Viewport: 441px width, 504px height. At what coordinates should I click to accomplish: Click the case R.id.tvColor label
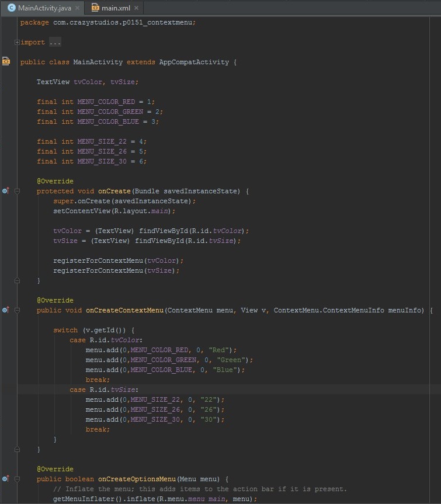click(106, 340)
